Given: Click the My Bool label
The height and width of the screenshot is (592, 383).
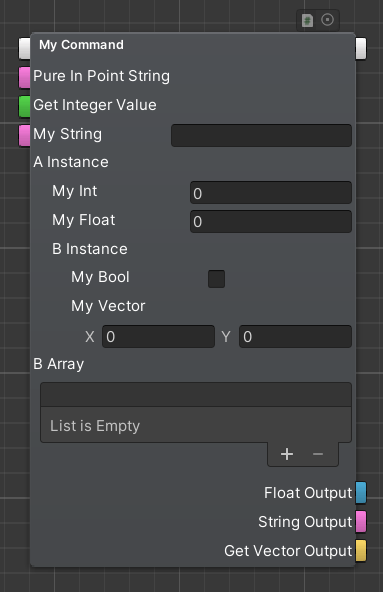Looking at the screenshot, I should pos(100,277).
